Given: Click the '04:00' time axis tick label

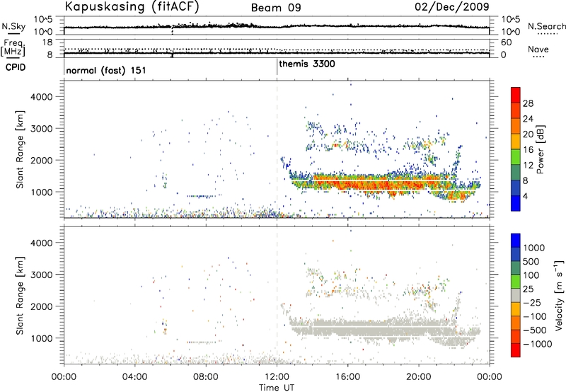Looking at the screenshot, I should coord(134,377).
